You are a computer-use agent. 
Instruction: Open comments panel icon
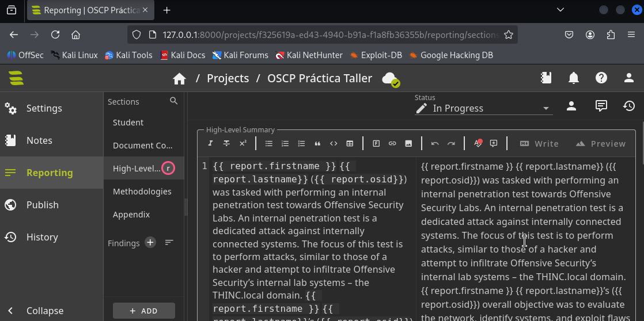point(601,106)
